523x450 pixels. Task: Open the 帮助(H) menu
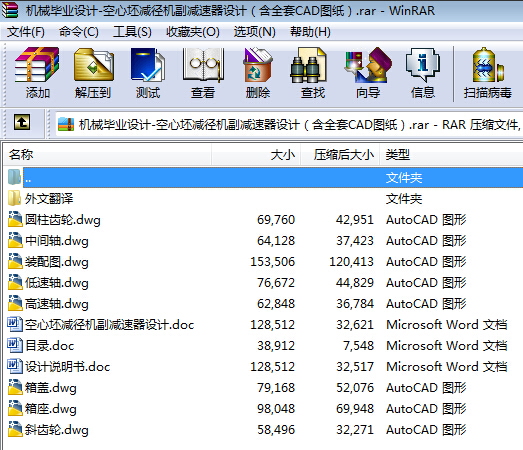(310, 32)
